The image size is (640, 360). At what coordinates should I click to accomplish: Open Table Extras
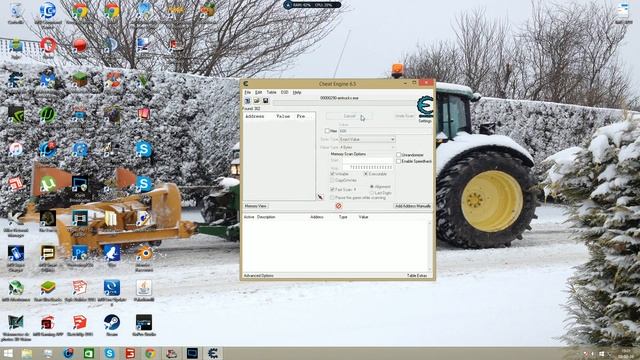tap(417, 276)
